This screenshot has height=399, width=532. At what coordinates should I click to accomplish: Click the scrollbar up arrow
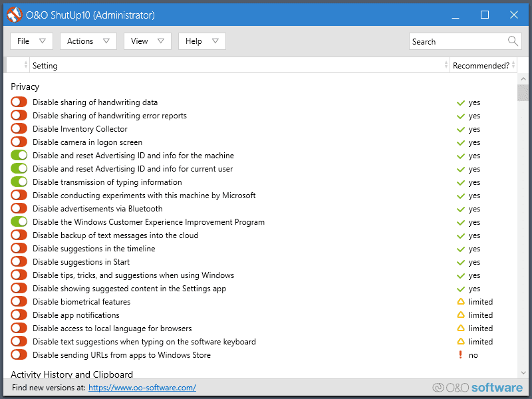[x=523, y=78]
